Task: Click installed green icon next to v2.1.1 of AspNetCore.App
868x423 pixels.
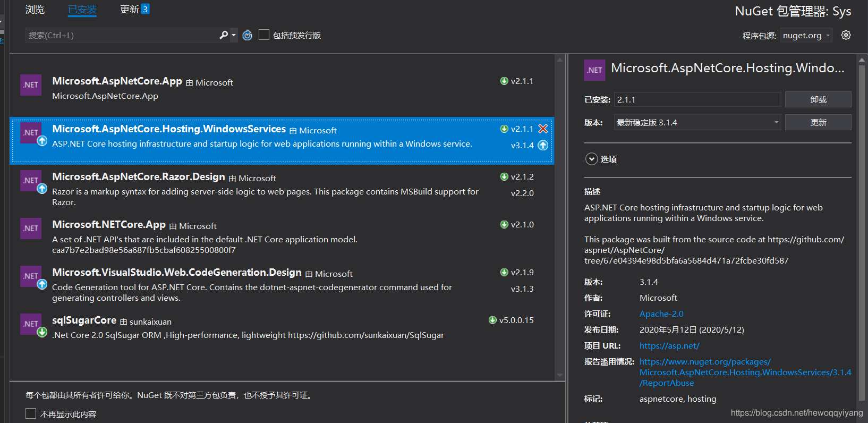Action: click(x=504, y=81)
